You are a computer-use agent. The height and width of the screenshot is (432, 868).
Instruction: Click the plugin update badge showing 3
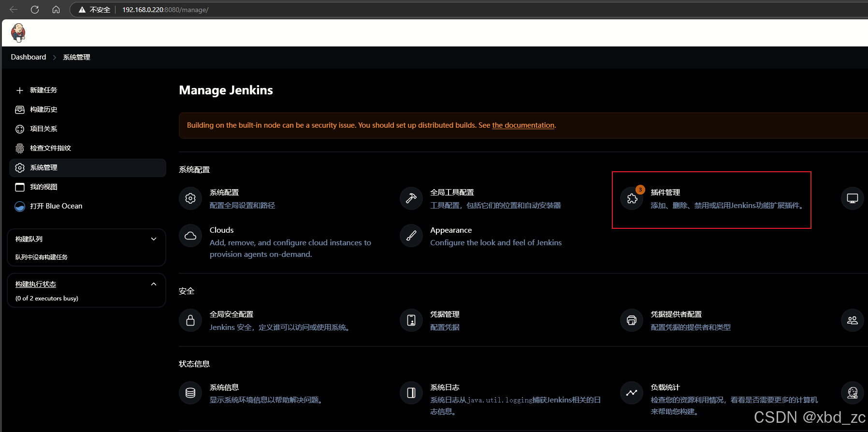click(640, 190)
